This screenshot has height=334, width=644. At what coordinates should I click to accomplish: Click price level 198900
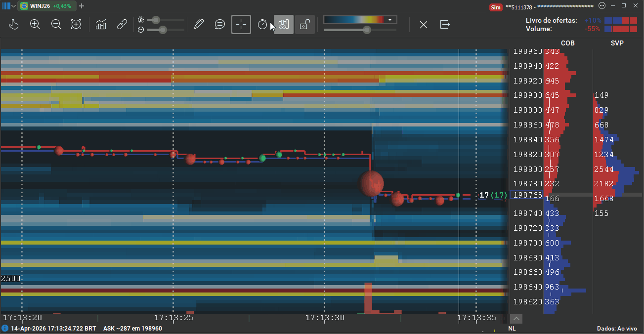point(528,95)
